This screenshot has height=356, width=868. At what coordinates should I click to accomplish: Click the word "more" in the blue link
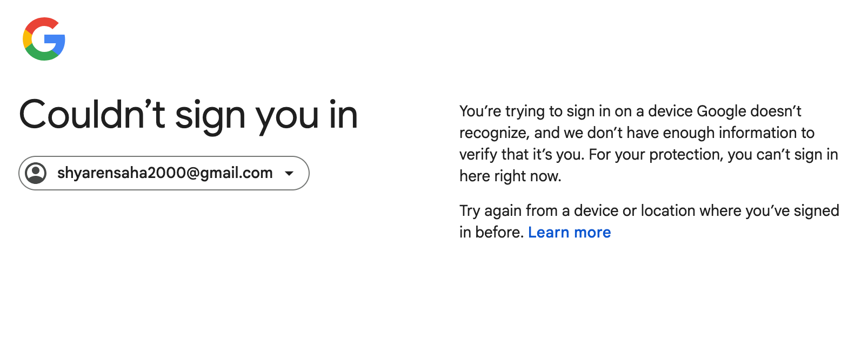[x=592, y=233]
